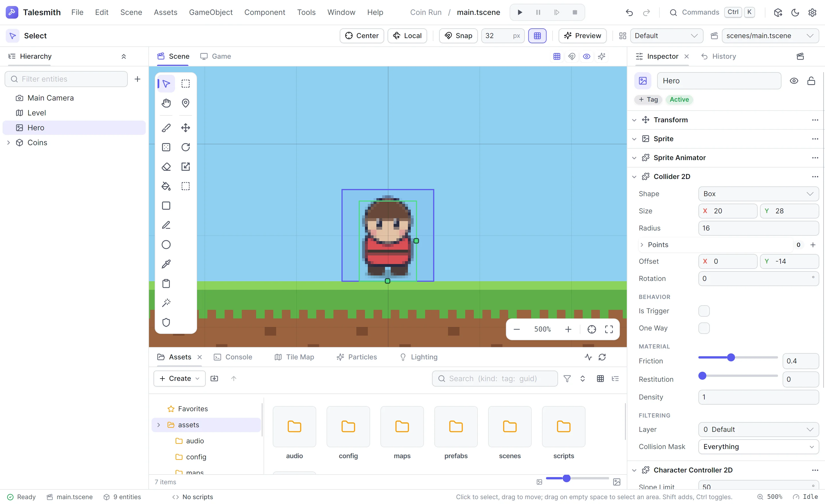This screenshot has height=504, width=825.
Task: Add a new entity with plus icon
Action: (x=137, y=79)
